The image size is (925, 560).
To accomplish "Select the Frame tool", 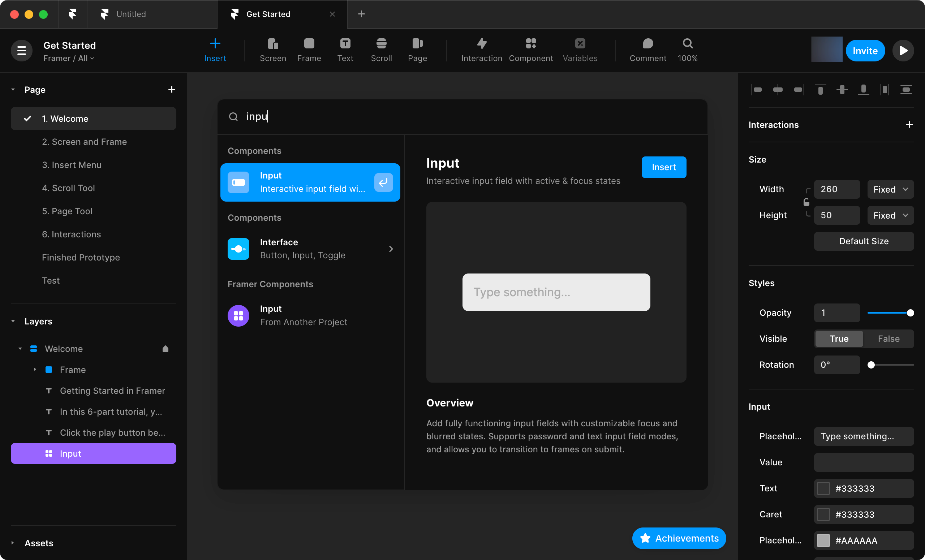I will (309, 50).
